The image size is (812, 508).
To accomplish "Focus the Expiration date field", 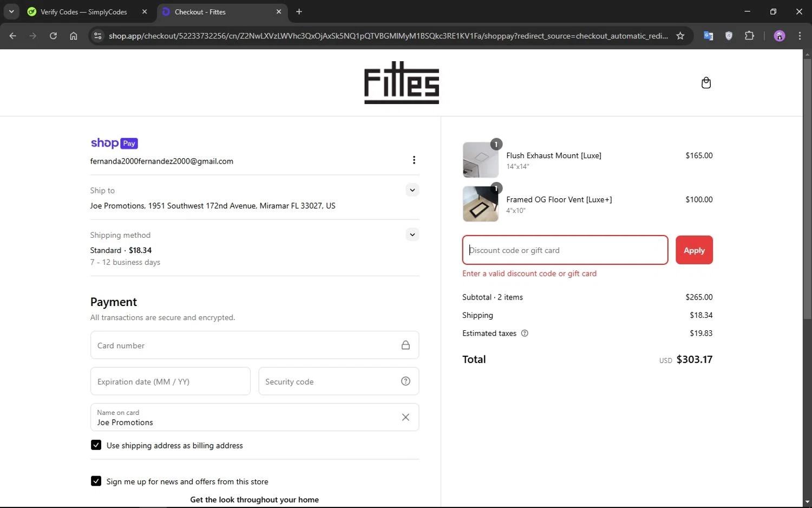I will [171, 381].
